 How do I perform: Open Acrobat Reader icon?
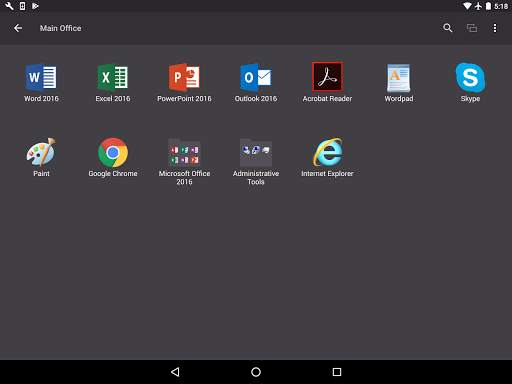(x=327, y=77)
